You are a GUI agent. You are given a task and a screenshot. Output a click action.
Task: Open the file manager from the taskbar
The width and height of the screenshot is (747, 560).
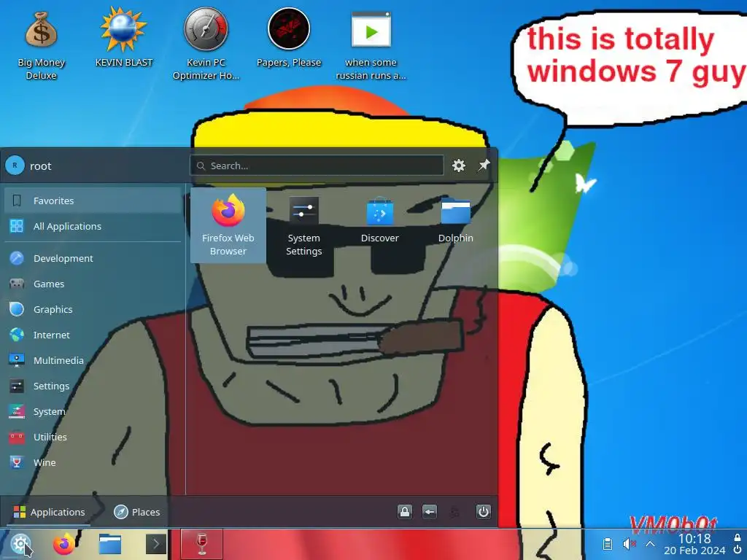coord(110,544)
